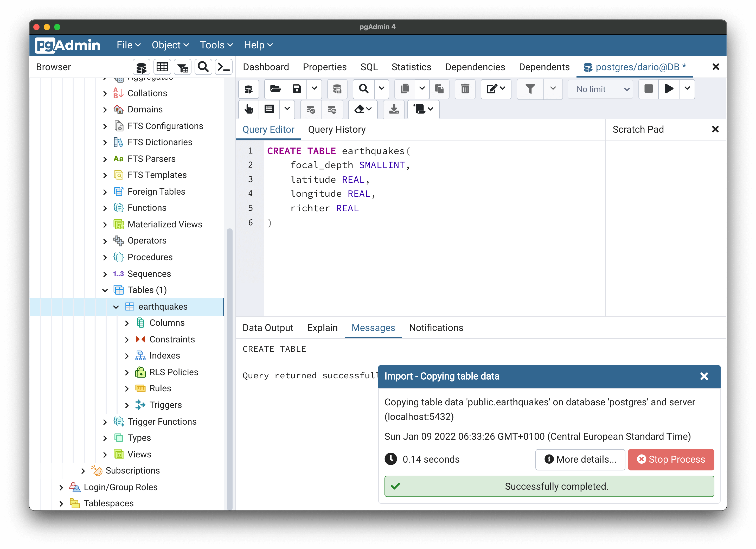Switch to the Explain results tab
The image size is (756, 549).
coord(322,328)
